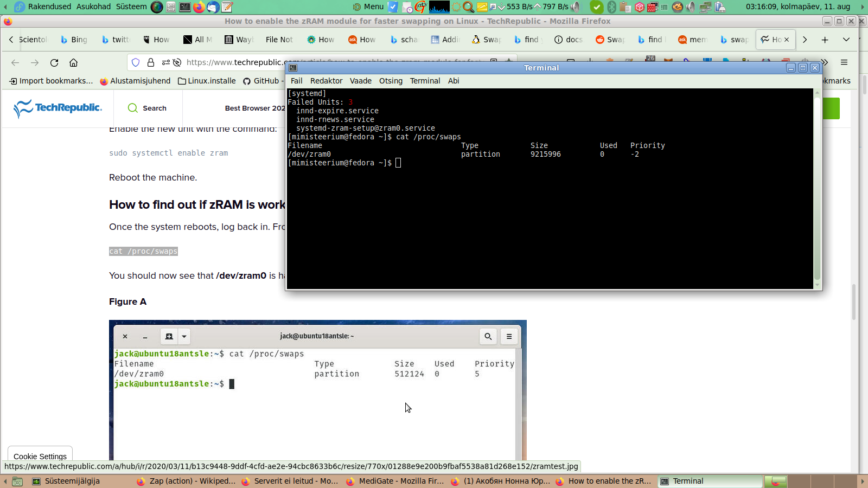Click the clock showing 03:16:09

(x=797, y=7)
